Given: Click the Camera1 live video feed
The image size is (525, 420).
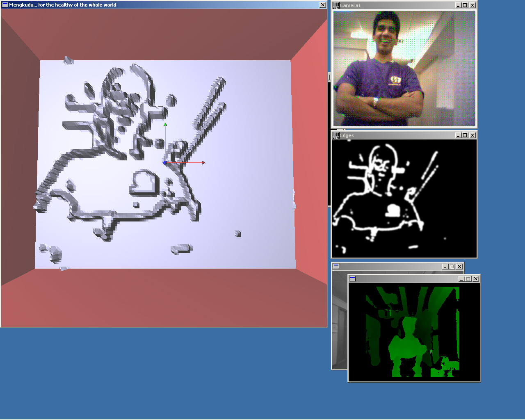Looking at the screenshot, I should [x=404, y=68].
